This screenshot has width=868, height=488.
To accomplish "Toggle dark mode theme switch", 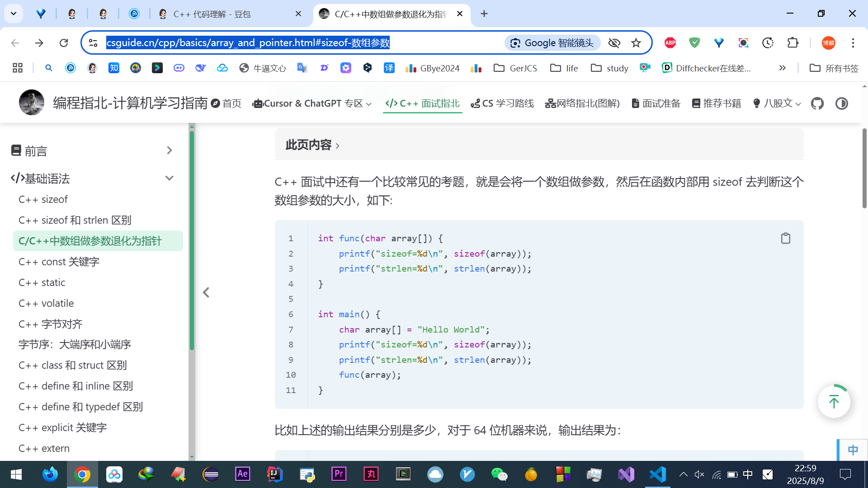I will tap(841, 103).
